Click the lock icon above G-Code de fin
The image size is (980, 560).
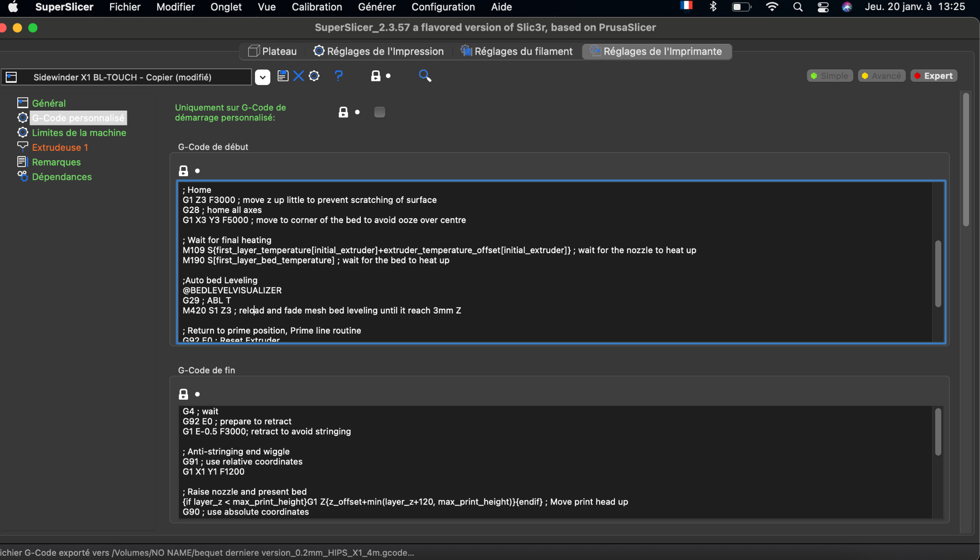click(183, 394)
